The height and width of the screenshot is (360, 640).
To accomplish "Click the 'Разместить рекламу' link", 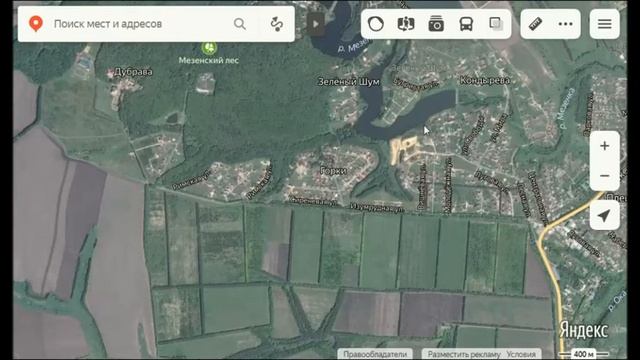I will point(464,354).
